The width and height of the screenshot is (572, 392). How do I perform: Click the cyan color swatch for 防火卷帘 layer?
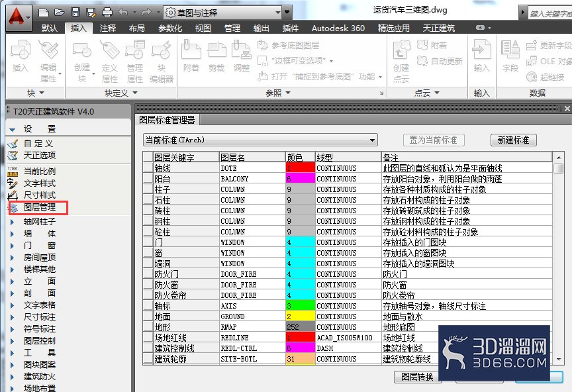pyautogui.click(x=300, y=295)
